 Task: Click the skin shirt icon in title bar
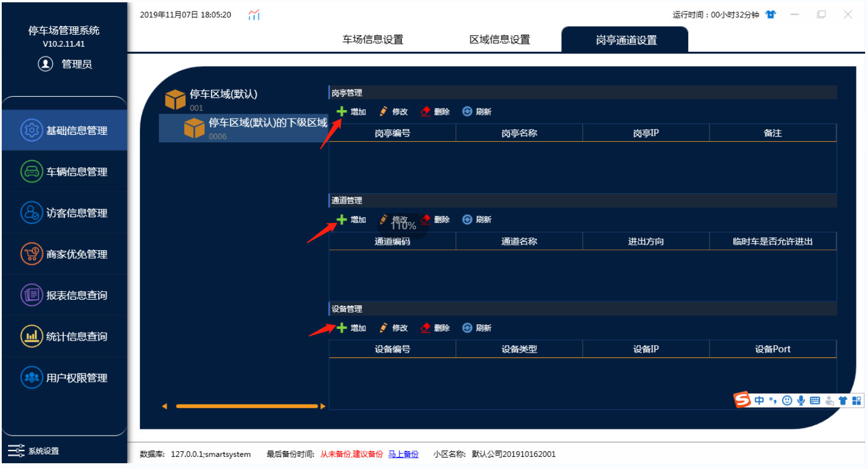click(x=771, y=14)
